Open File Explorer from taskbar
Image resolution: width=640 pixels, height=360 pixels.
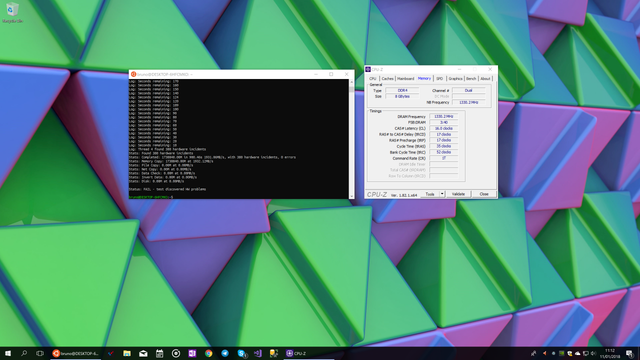127,353
